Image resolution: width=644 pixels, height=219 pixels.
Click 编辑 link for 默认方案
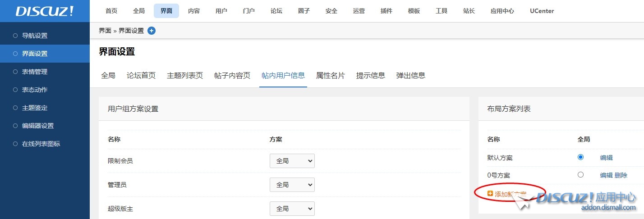[606, 158]
